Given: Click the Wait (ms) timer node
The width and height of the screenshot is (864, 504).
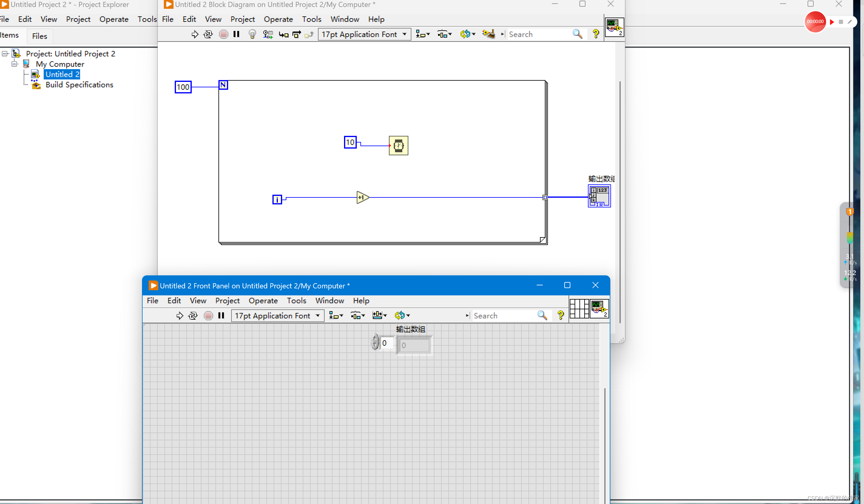Looking at the screenshot, I should (x=398, y=146).
